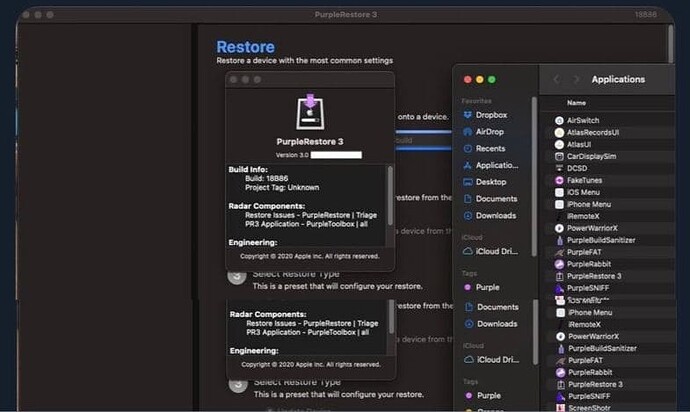Click the 'PurpleRestore 3' main window title
The width and height of the screenshot is (690, 412).
pyautogui.click(x=345, y=15)
